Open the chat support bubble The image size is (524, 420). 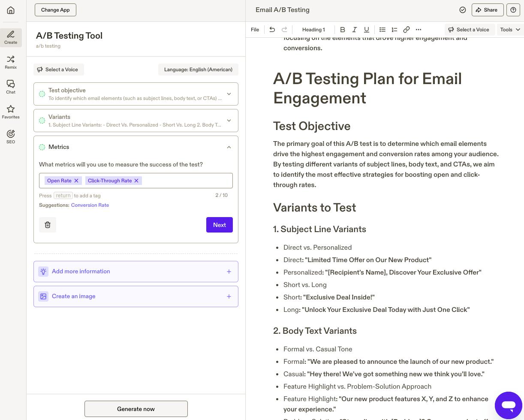[x=509, y=405]
